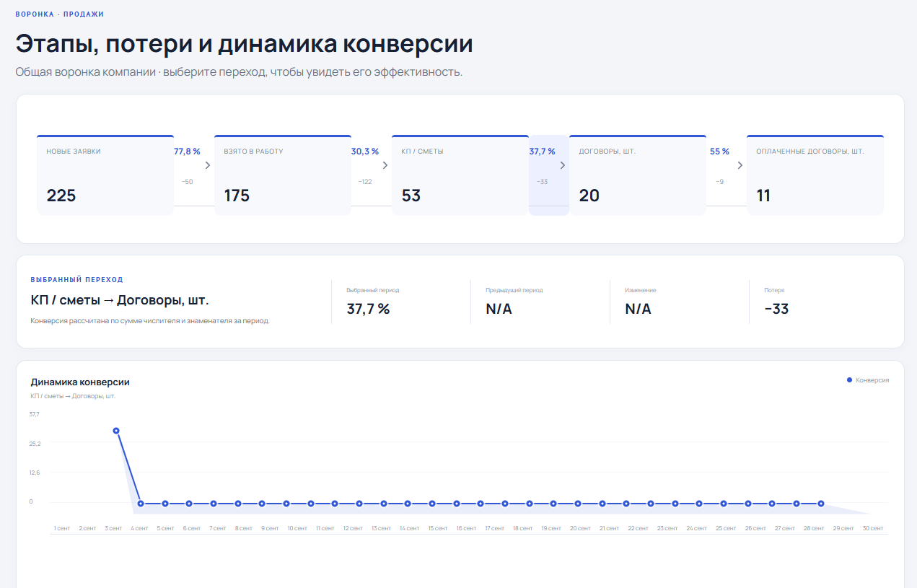Click the 25,2 y-axis label
This screenshot has height=588, width=917.
(x=35, y=443)
